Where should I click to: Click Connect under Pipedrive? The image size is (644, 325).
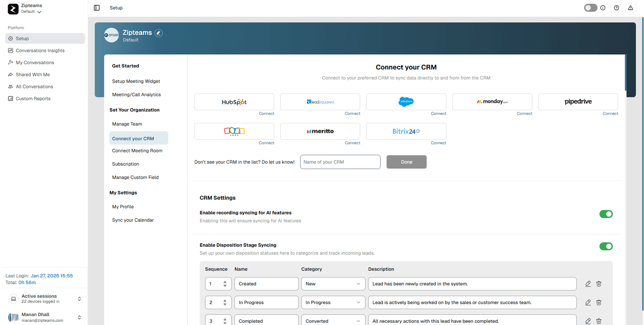coord(610,113)
